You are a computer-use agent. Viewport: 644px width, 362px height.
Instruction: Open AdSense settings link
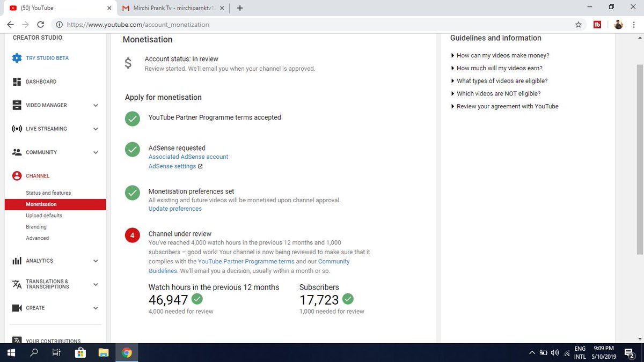click(172, 166)
